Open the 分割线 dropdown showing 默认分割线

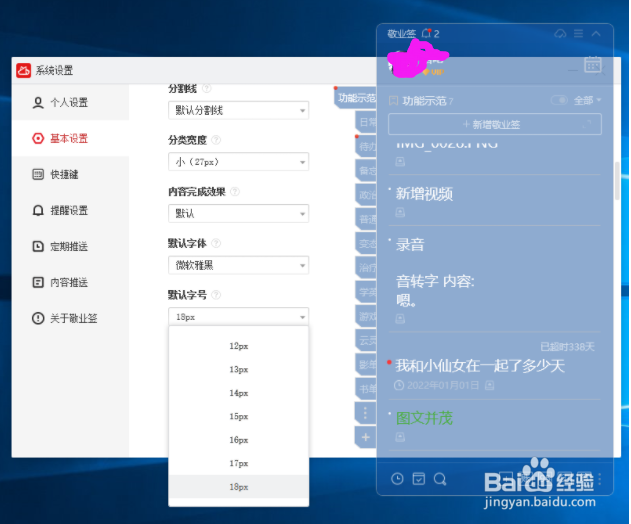[x=238, y=110]
